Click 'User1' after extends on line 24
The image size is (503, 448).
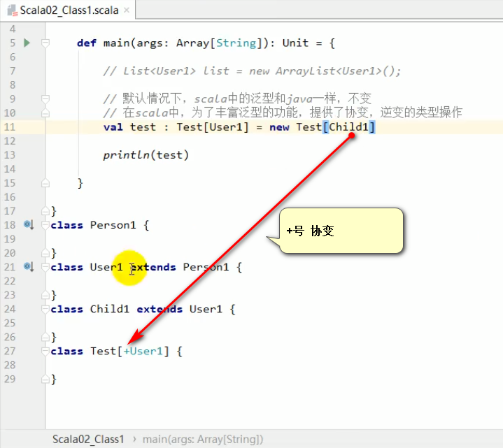tap(206, 309)
